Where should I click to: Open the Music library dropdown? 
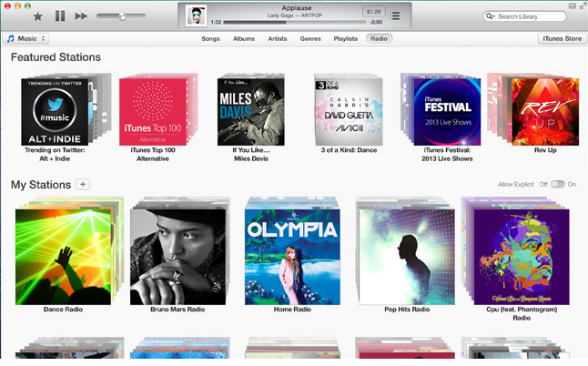point(25,38)
